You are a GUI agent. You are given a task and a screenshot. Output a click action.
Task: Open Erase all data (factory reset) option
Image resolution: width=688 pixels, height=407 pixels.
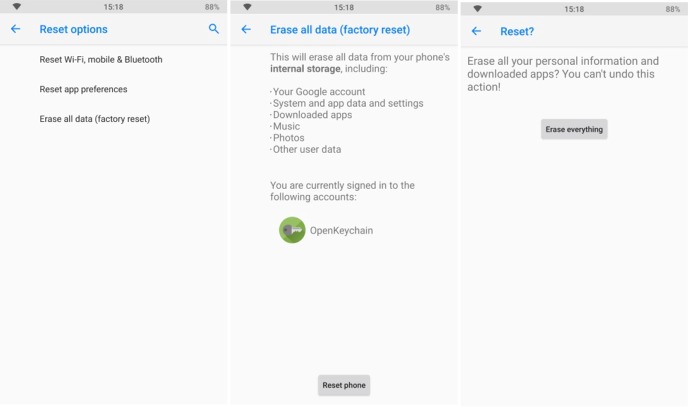(x=113, y=119)
